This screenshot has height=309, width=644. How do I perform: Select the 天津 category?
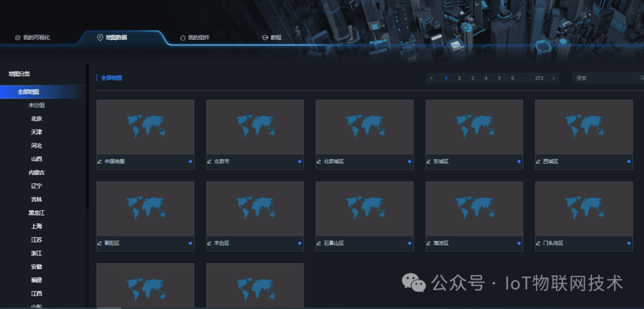click(36, 132)
